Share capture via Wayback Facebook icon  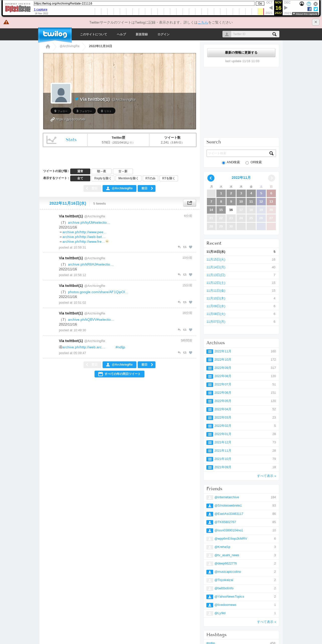pos(309,9)
